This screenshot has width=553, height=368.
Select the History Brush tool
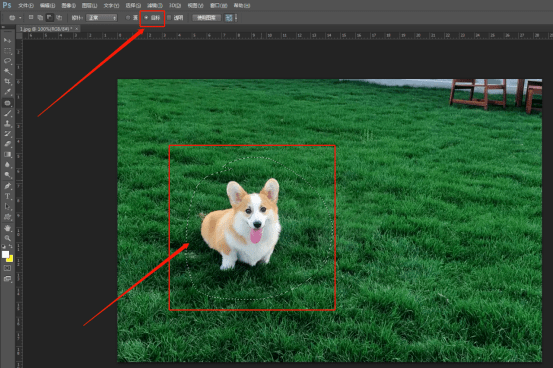pos(7,134)
